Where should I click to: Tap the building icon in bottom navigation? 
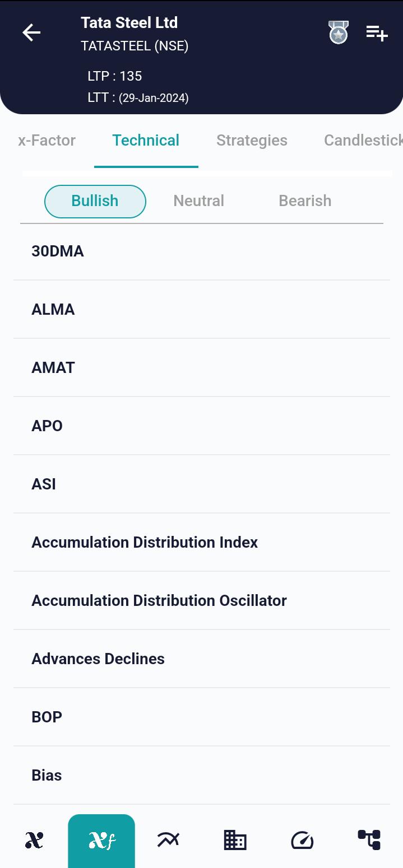(235, 840)
